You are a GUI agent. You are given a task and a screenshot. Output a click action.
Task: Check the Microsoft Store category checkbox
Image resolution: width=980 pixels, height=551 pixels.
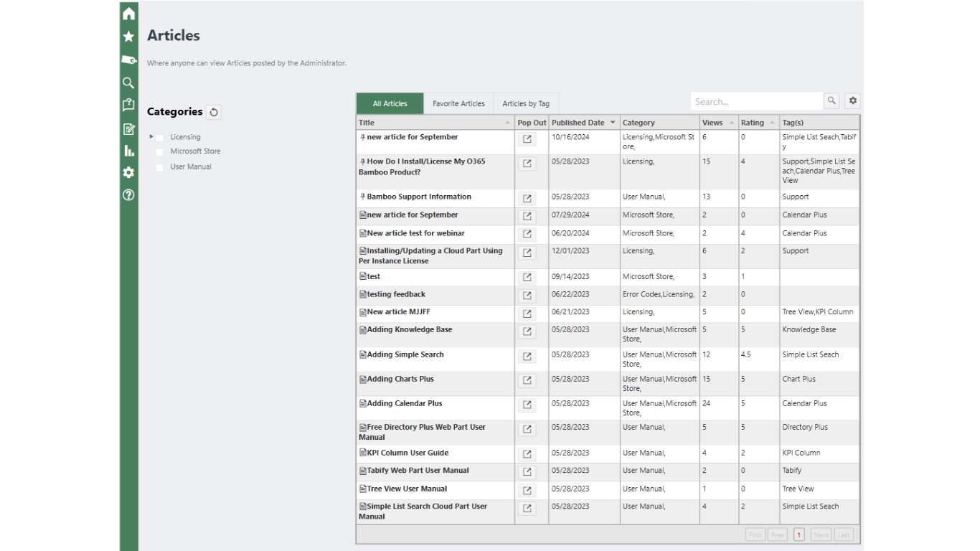pos(160,152)
